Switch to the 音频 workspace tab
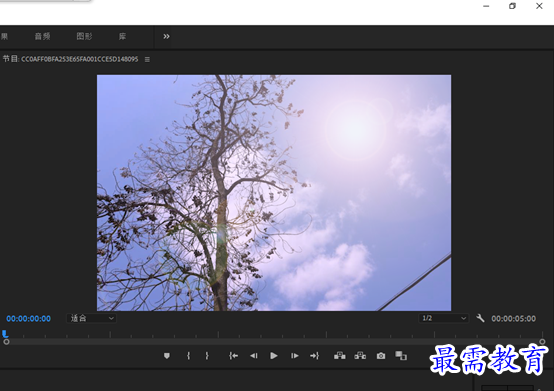Viewport: 554px width, 391px height. click(42, 36)
